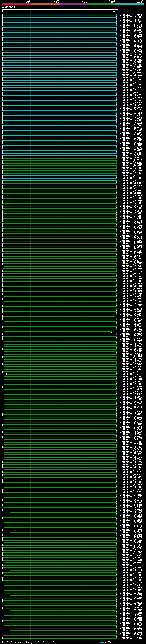
Task: Open hit UniRef100_Q47HT1
Action: [131, 319]
